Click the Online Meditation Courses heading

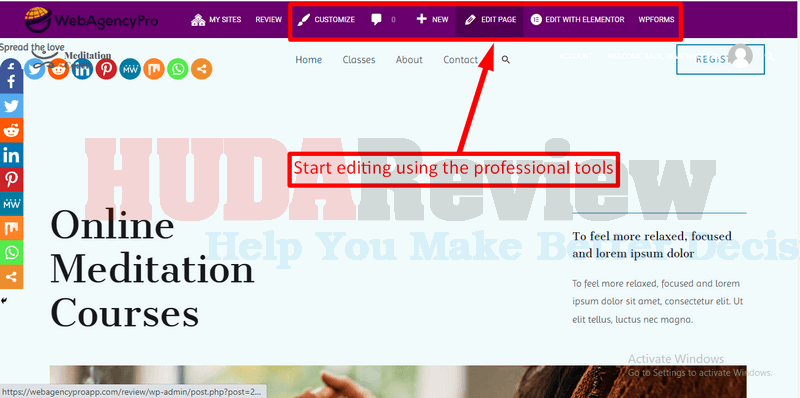[152, 269]
